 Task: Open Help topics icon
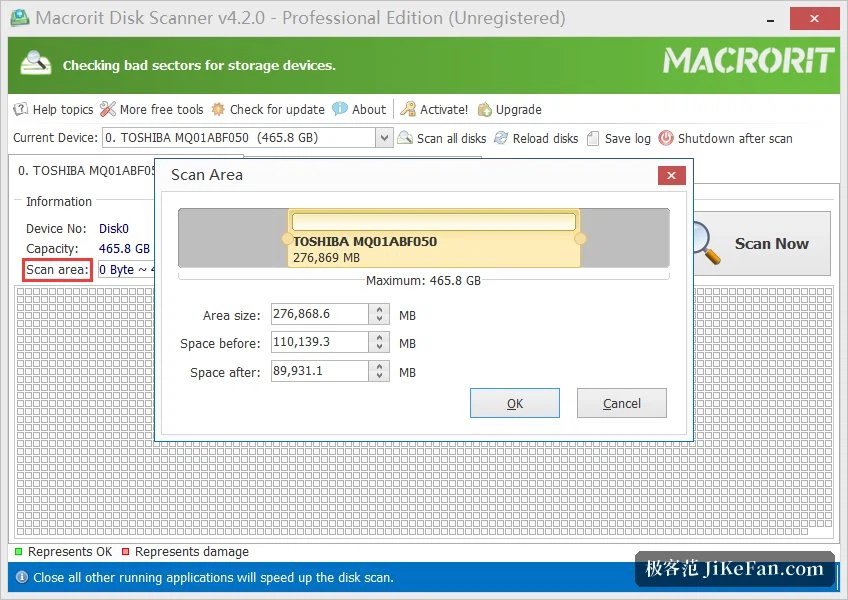pos(21,109)
